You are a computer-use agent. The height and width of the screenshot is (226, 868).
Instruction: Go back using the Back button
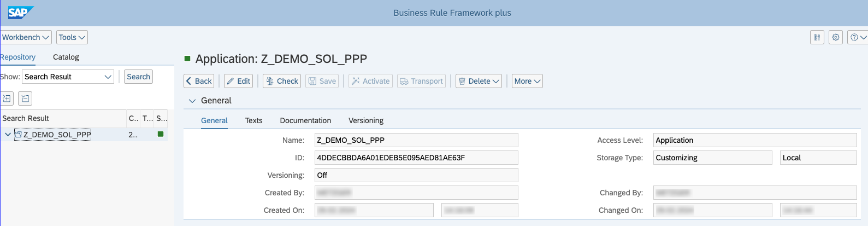click(x=199, y=81)
